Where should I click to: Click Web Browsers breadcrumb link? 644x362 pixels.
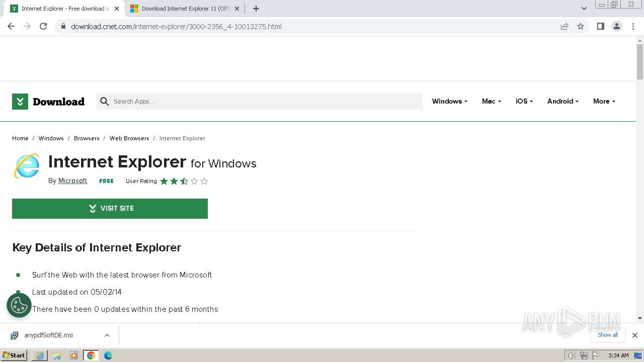click(129, 138)
